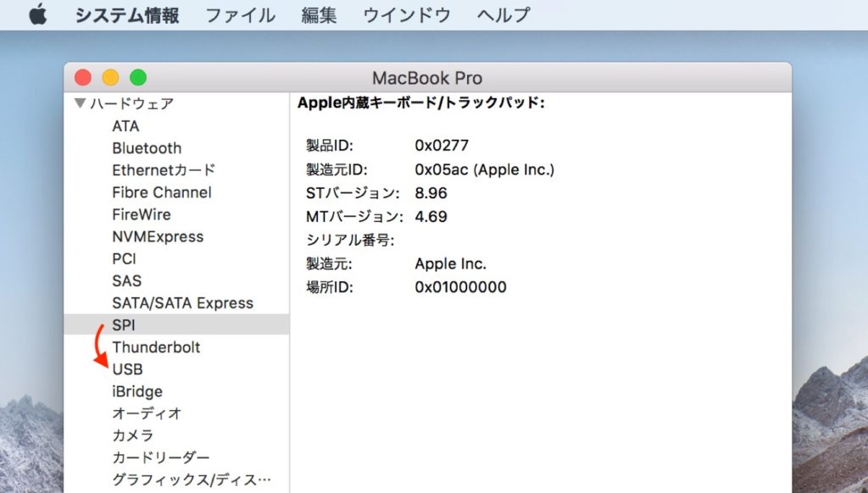The width and height of the screenshot is (868, 493).
Task: Open the ヘルプ menu
Action: click(502, 14)
